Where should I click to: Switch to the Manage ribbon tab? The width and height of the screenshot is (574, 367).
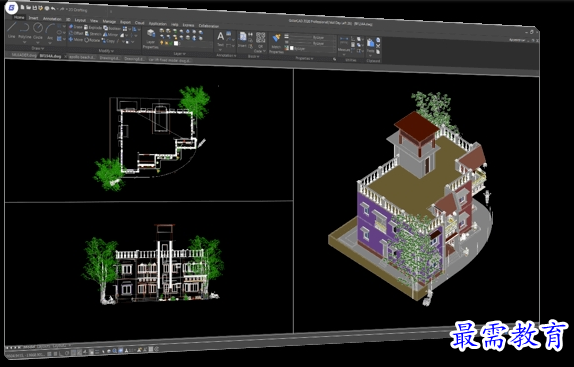tap(109, 22)
